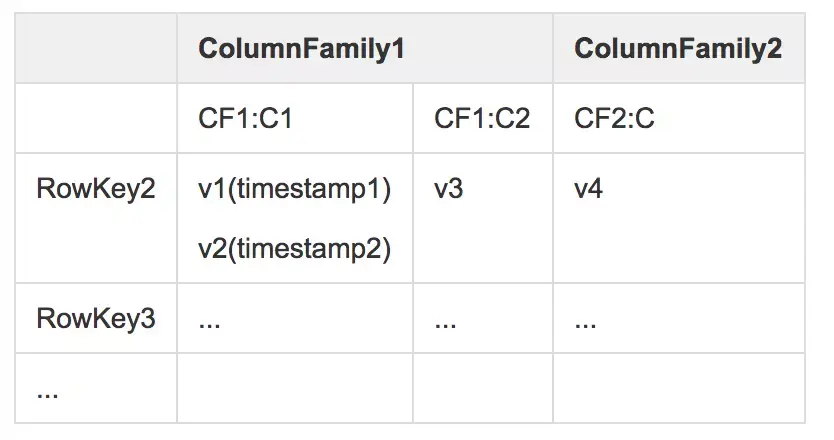Click the empty last-row cell under CF1:C2
Viewport: 834px width, 440px height.
(x=482, y=387)
